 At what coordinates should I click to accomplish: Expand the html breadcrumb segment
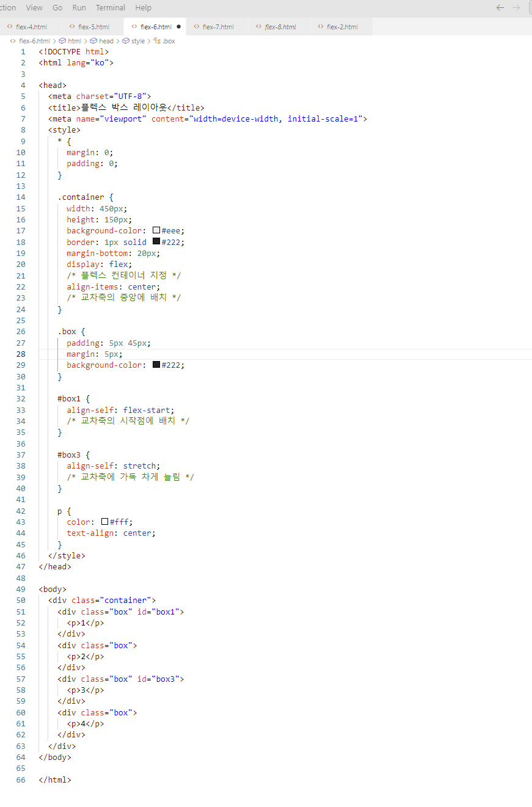pos(74,41)
